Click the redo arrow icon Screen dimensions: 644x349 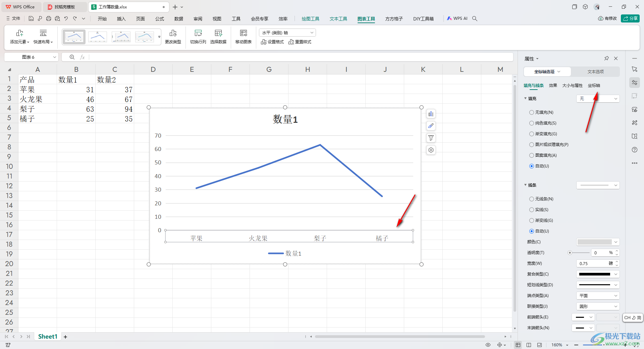[75, 18]
